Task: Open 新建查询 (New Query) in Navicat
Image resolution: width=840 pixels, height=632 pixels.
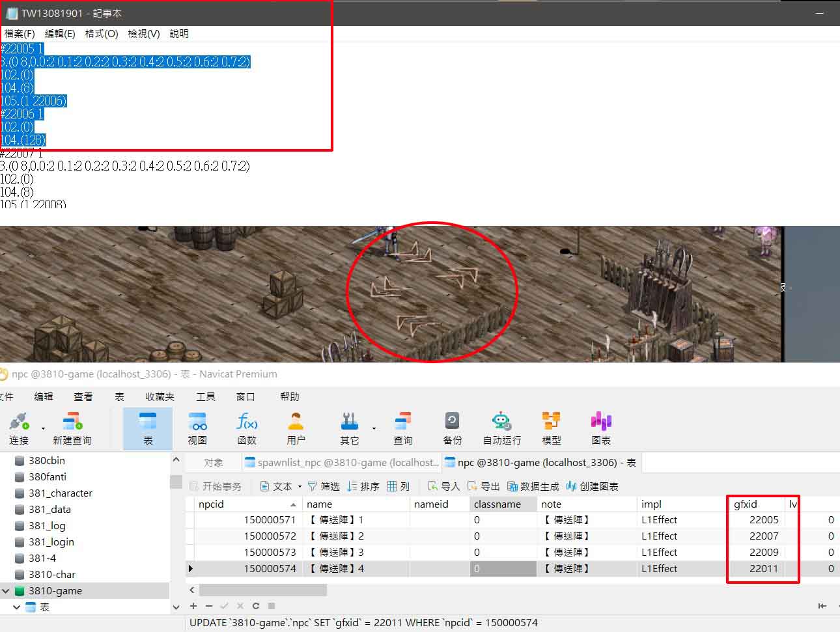Action: tap(72, 428)
